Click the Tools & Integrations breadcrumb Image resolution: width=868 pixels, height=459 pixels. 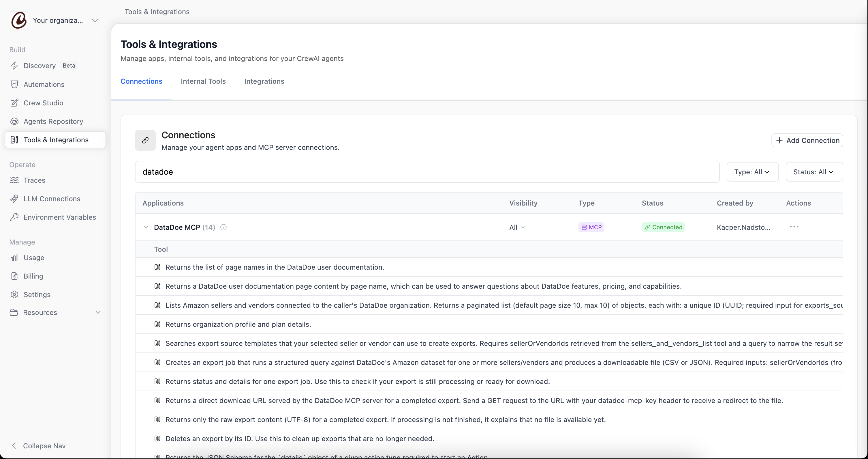pos(157,12)
